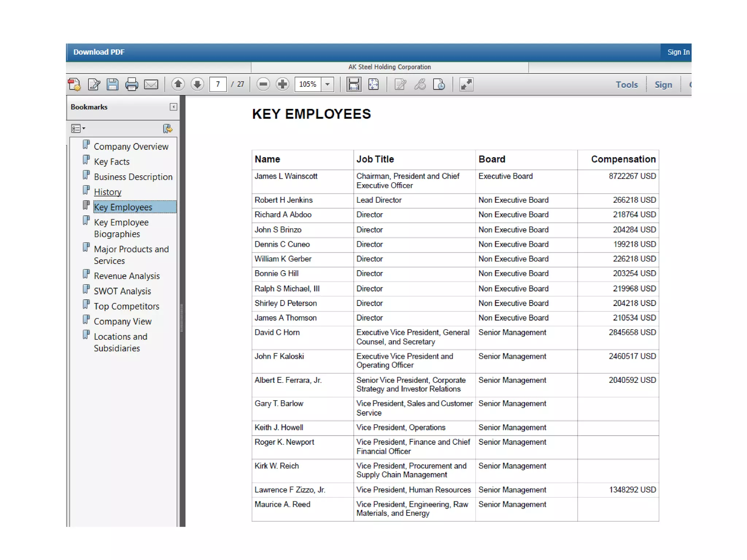This screenshot has height=560, width=747.
Task: Click the Save file floppy icon
Action: 112,85
